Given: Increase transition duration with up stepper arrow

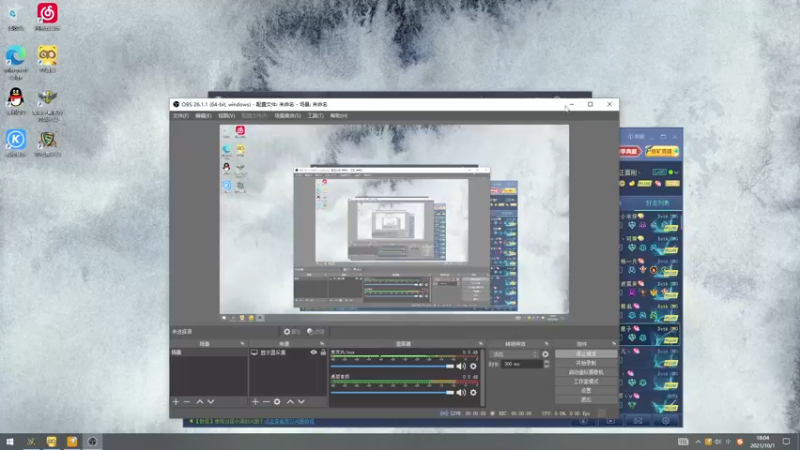Looking at the screenshot, I should click(x=546, y=362).
